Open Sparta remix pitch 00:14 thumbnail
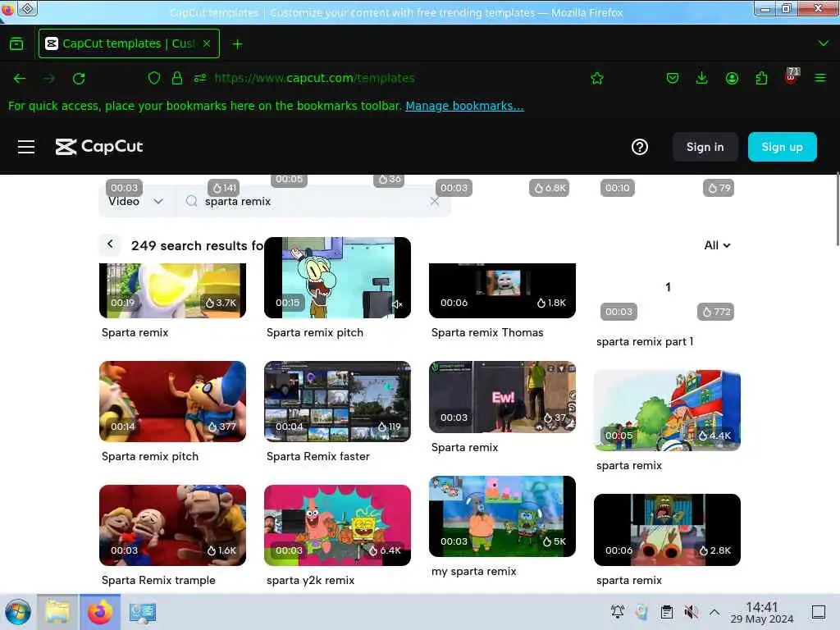This screenshot has height=630, width=840. [x=172, y=401]
